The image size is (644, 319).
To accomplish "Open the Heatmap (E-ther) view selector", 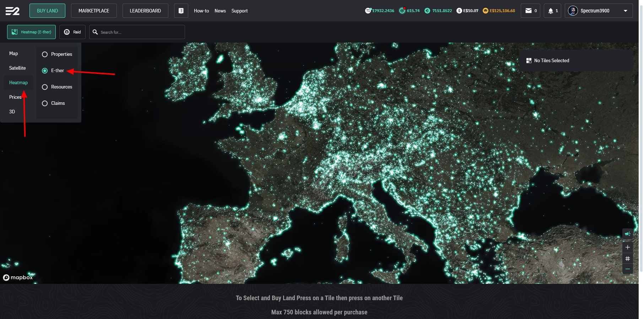I will click(32, 32).
